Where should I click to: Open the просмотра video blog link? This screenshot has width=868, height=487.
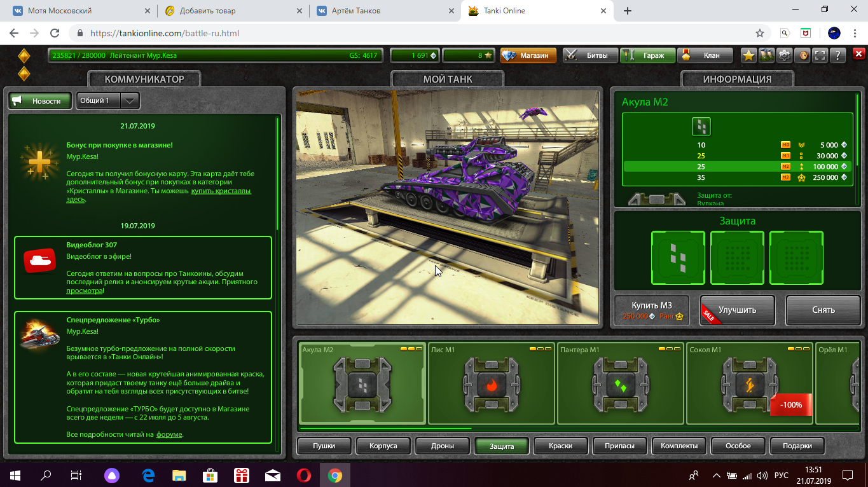(85, 291)
